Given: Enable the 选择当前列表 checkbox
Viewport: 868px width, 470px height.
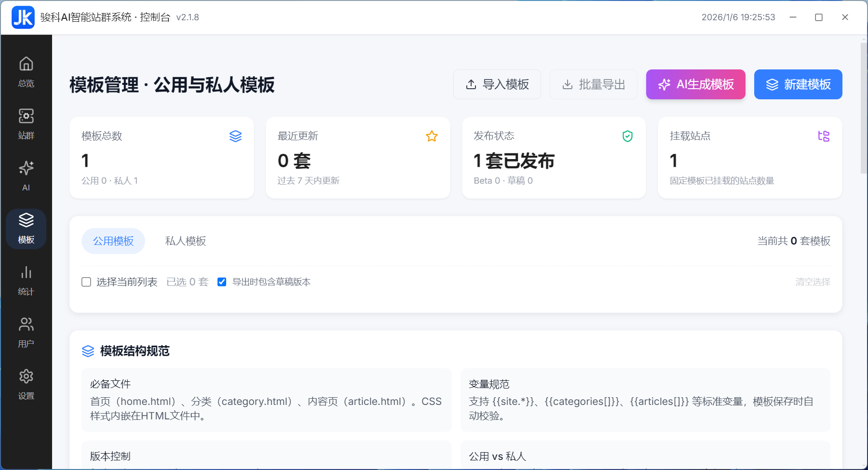Looking at the screenshot, I should click(x=86, y=282).
